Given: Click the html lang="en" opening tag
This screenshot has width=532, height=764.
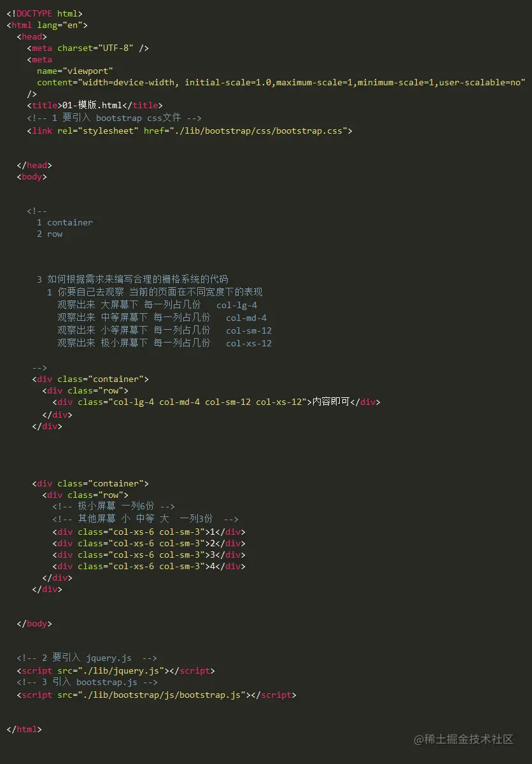Looking at the screenshot, I should coord(47,25).
